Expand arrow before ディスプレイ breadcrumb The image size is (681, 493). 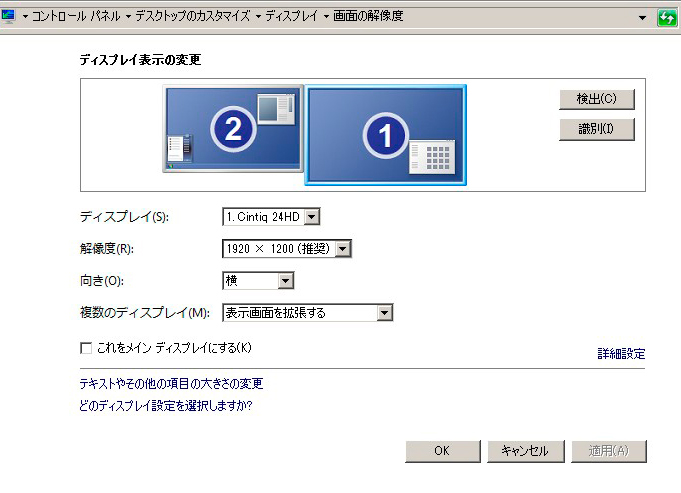point(258,17)
